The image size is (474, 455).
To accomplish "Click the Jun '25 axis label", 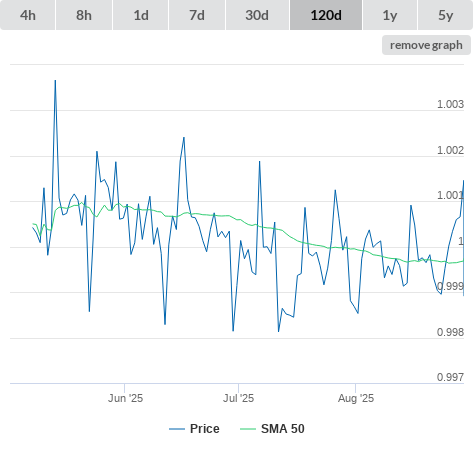I will coord(125,398).
